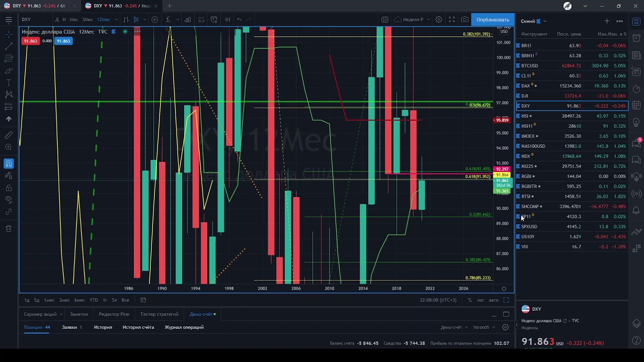
Task: Open chart settings gear in the top toolbar
Action: (x=439, y=20)
